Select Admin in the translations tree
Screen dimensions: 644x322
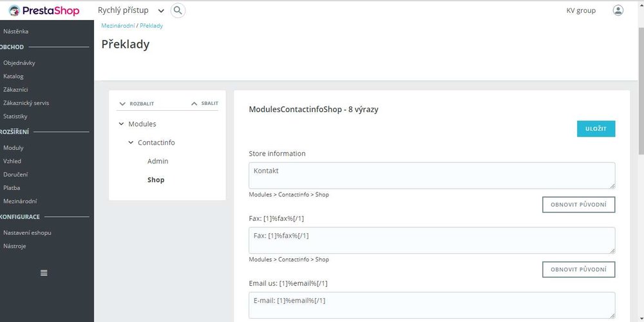(x=158, y=161)
